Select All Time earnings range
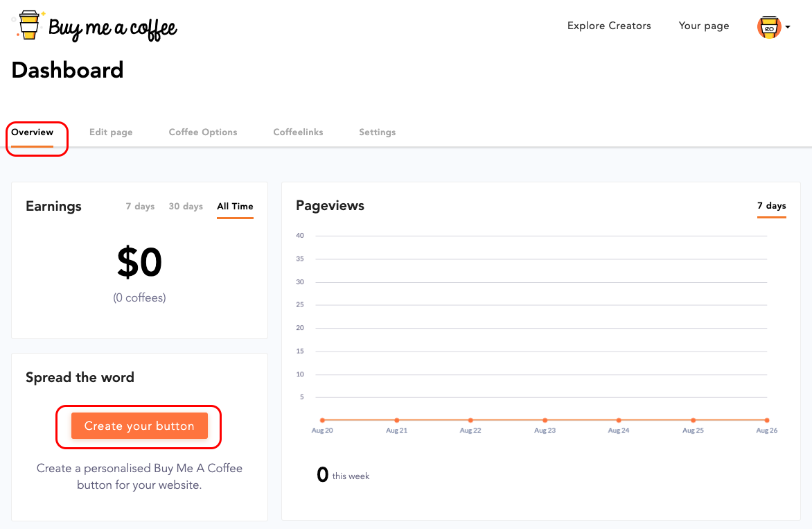 coord(235,206)
